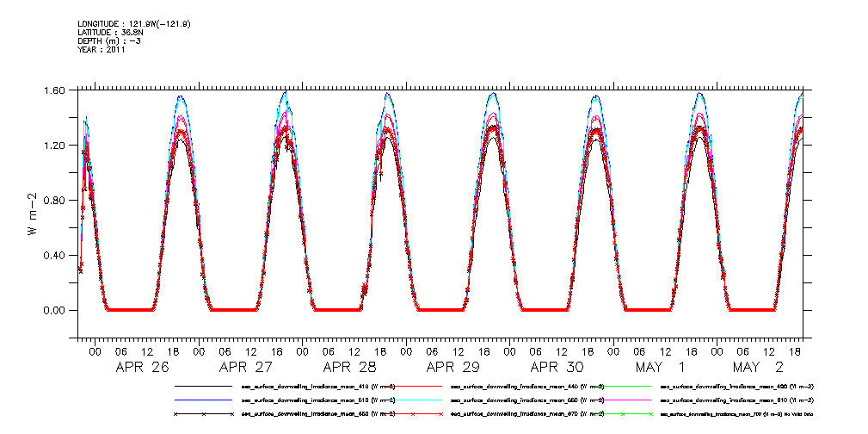Click the MAY 1 date label

click(x=660, y=366)
